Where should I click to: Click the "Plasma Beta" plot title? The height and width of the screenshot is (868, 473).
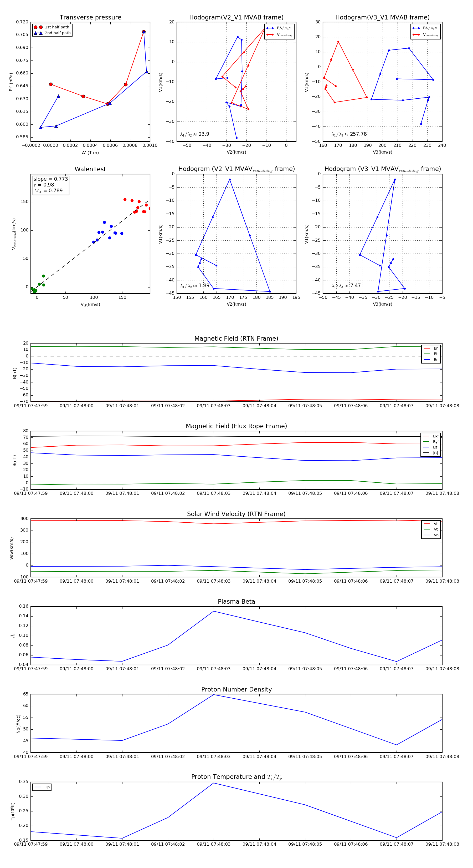pos(236,602)
